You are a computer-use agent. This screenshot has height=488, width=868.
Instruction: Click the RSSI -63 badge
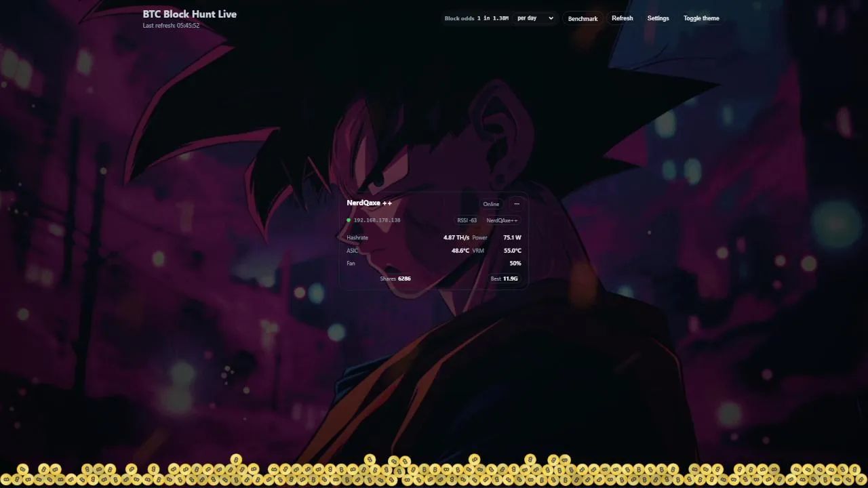pyautogui.click(x=467, y=220)
